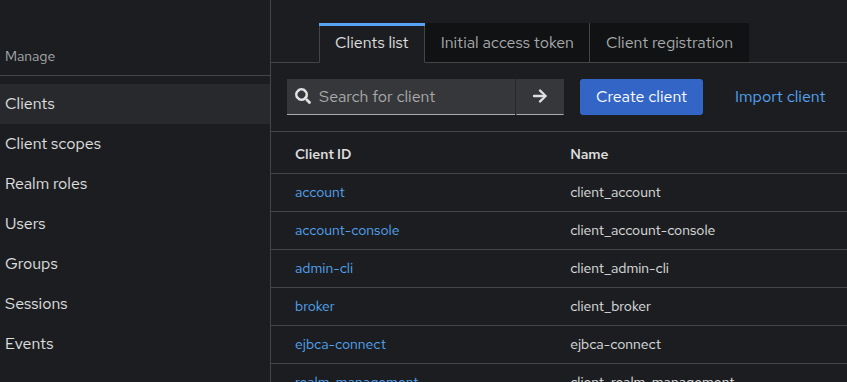847x382 pixels.
Task: Select the client_account name cell
Action: [x=615, y=192]
